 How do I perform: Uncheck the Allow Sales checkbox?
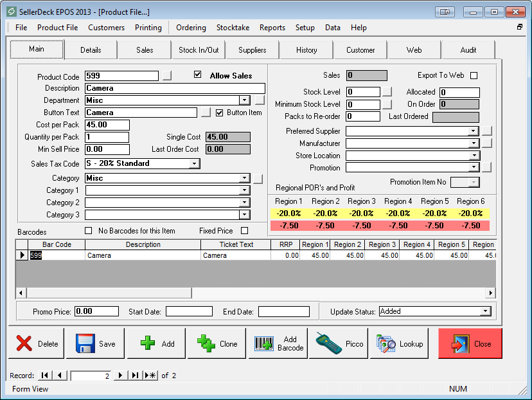point(198,75)
